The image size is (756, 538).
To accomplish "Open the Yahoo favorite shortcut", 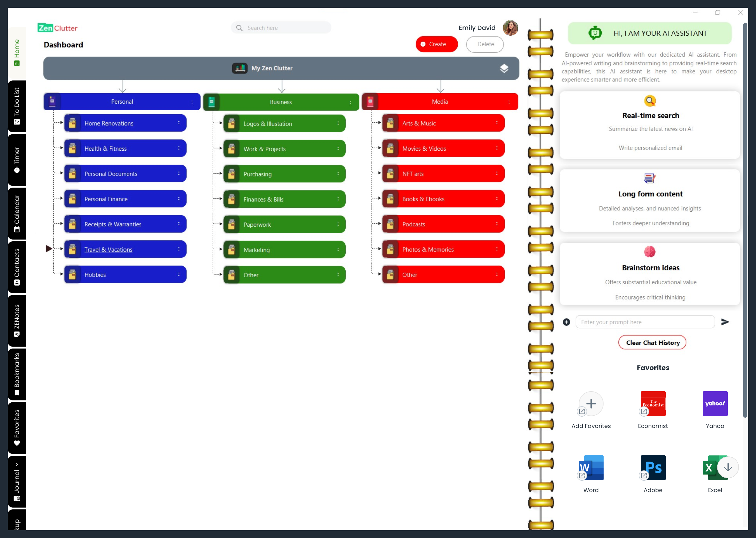I will [715, 403].
